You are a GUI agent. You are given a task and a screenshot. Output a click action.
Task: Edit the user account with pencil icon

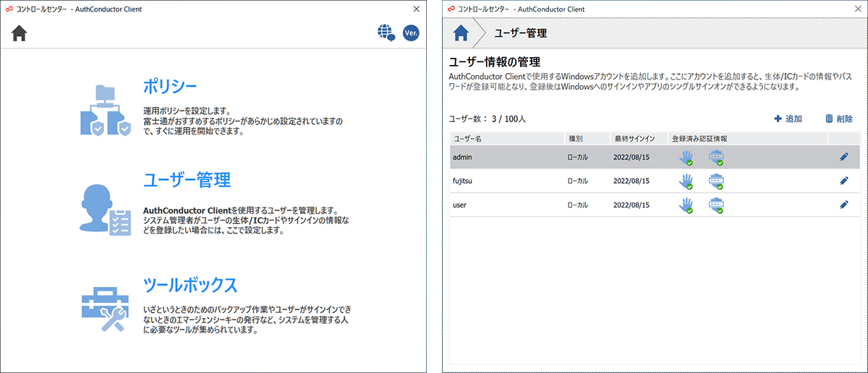[844, 205]
